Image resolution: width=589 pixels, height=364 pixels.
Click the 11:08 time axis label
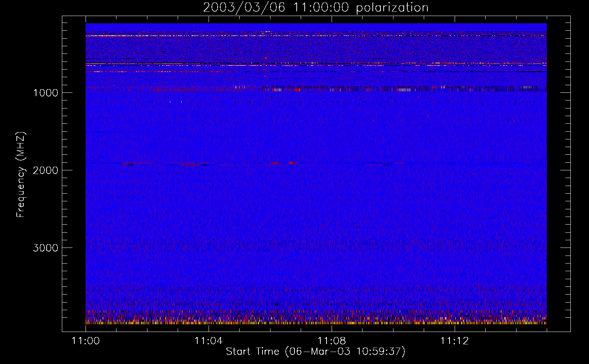coord(332,341)
